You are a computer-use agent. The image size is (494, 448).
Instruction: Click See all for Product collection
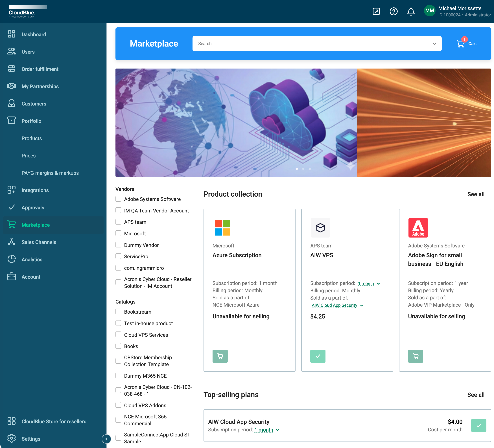click(476, 194)
